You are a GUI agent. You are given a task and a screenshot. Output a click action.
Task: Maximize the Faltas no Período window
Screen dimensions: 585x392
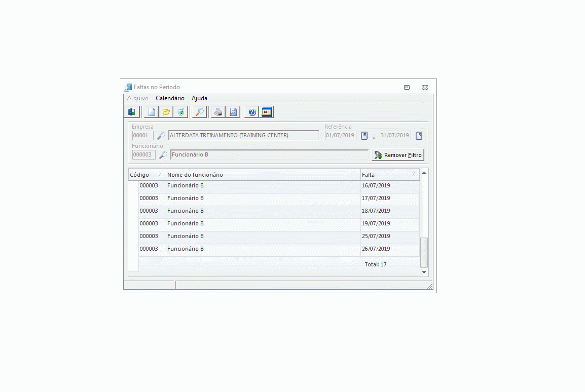407,87
